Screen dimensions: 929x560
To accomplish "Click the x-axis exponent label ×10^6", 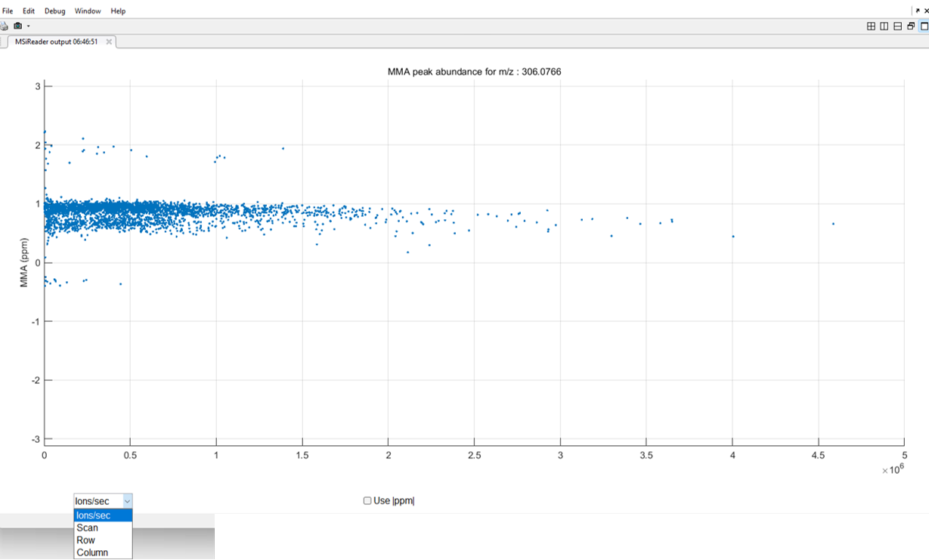I will click(x=893, y=469).
